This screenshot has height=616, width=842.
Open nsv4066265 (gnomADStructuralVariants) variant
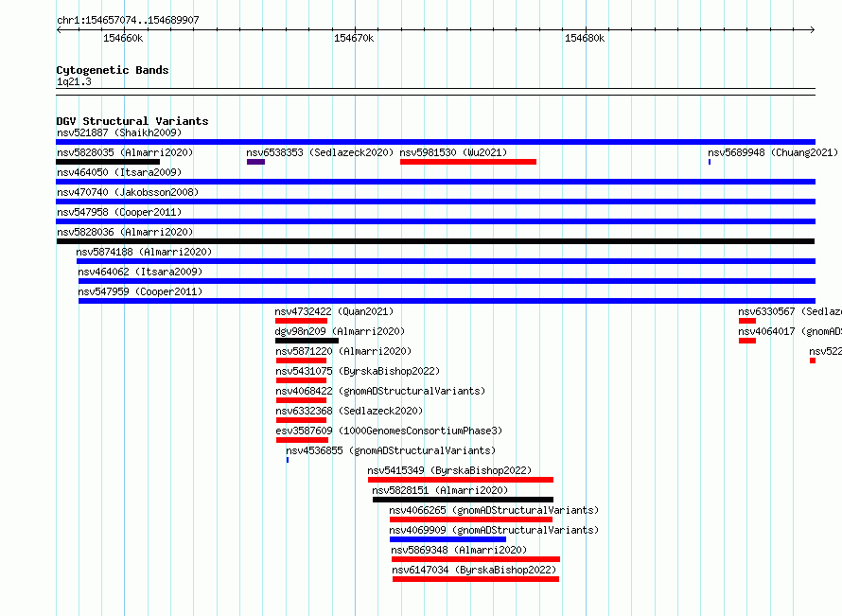[494, 510]
